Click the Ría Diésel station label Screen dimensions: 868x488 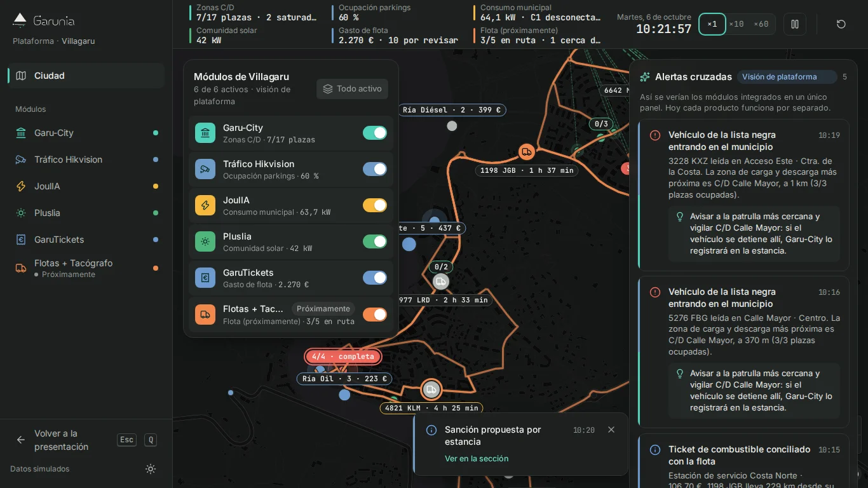click(x=452, y=110)
